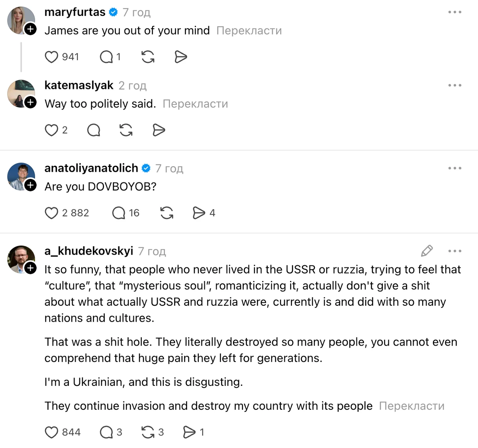The width and height of the screenshot is (478, 448).
Task: Open katemaslyak's profile by clicking her username
Action: click(x=79, y=85)
